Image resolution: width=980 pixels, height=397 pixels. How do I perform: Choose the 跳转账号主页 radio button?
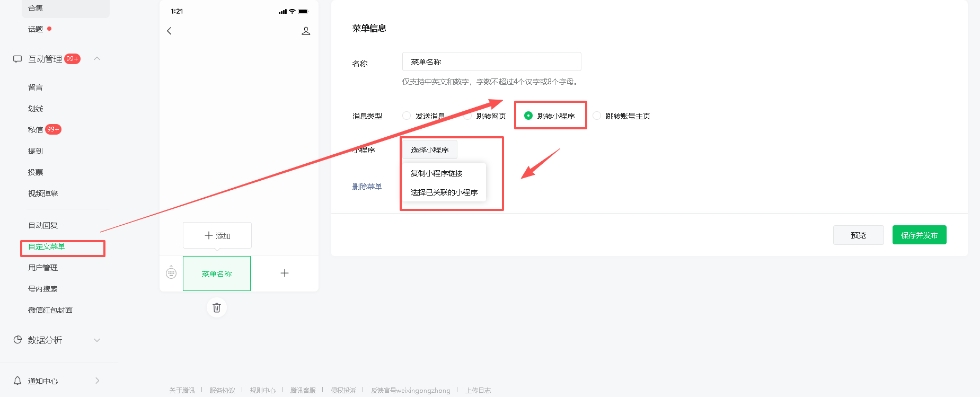pos(597,116)
